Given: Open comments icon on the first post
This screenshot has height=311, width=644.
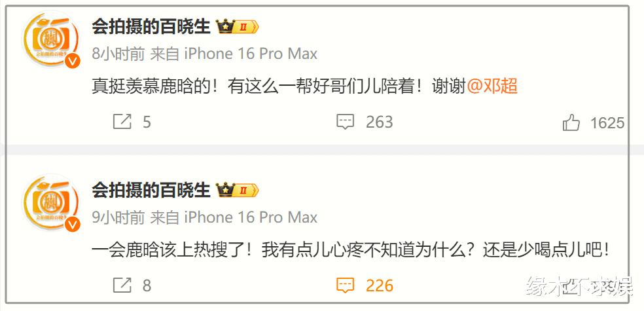Looking at the screenshot, I should click(345, 122).
